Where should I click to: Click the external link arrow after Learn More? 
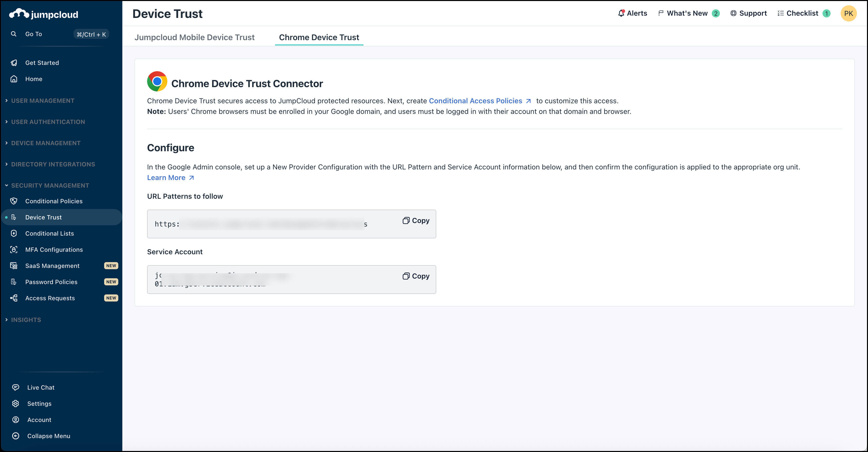point(191,178)
